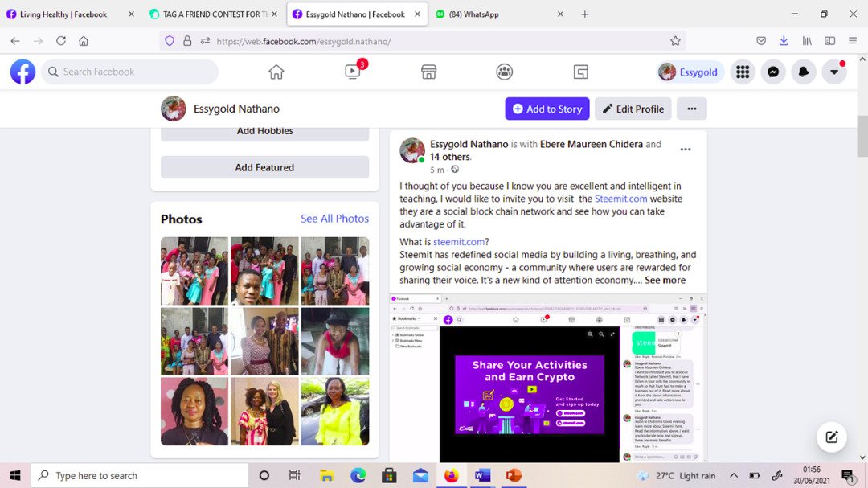
Task: Open the Home feed icon
Action: 276,72
